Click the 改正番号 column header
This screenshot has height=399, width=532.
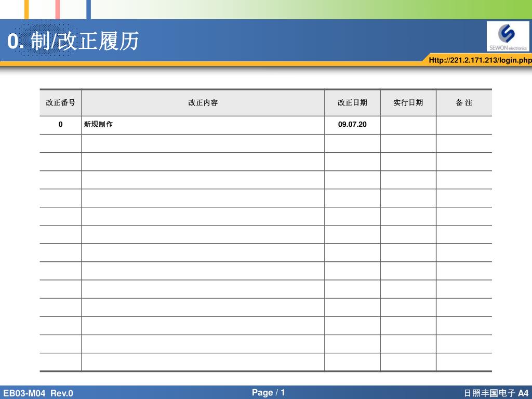(x=61, y=103)
